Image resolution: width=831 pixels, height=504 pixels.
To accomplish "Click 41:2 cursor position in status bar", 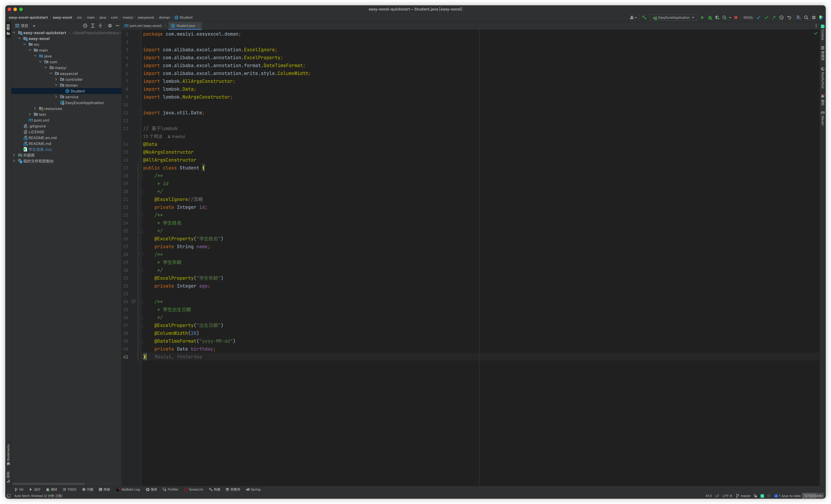I will (709, 496).
